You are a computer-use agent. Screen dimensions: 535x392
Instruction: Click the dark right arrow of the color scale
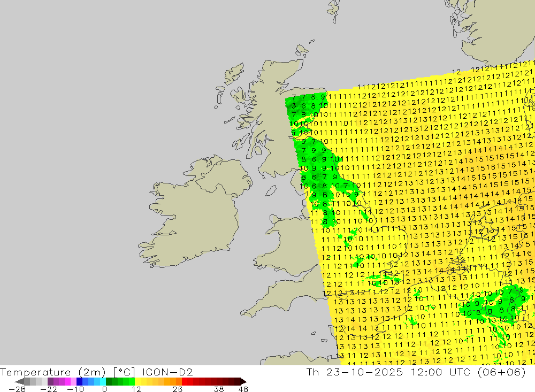243,381
